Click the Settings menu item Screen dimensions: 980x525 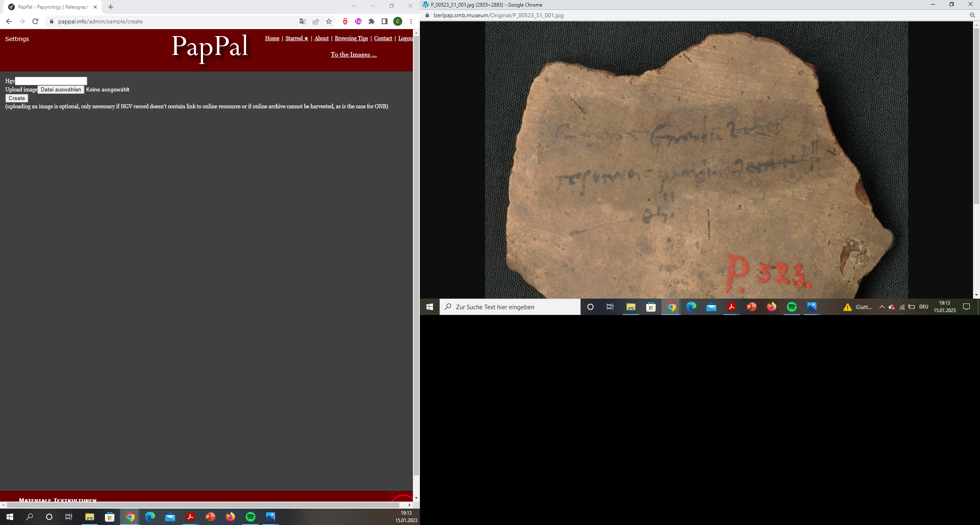coord(17,39)
